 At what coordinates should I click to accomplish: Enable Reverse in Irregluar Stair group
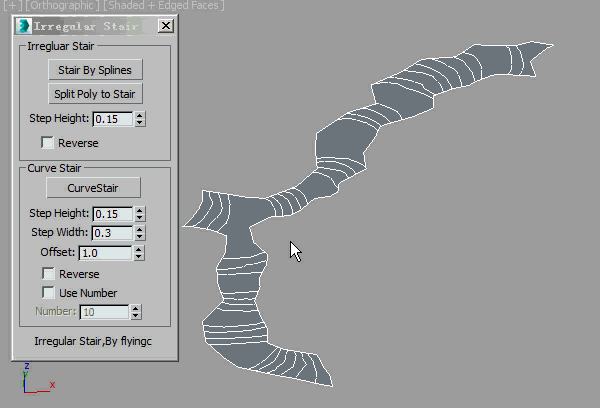(x=47, y=142)
